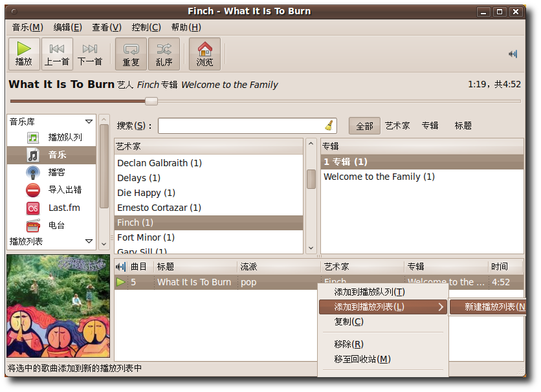The height and width of the screenshot is (392, 541).
Task: Choose 复制(C) in context menu
Action: (x=383, y=321)
